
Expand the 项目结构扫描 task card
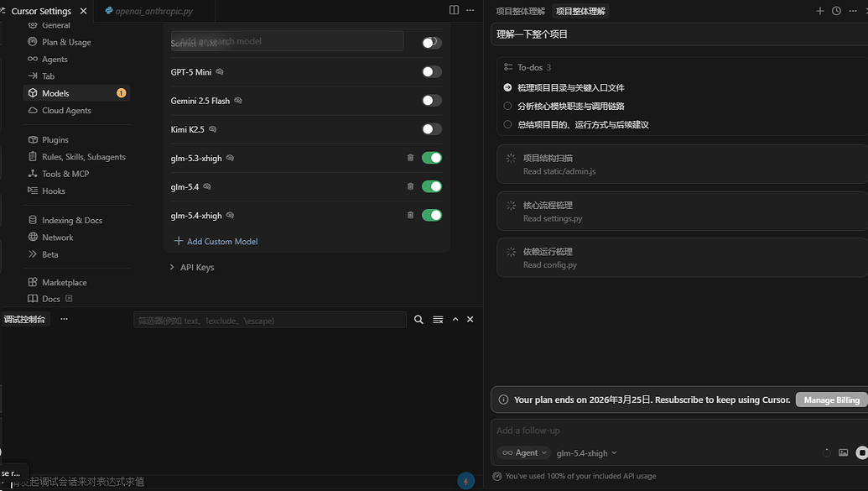click(x=682, y=165)
